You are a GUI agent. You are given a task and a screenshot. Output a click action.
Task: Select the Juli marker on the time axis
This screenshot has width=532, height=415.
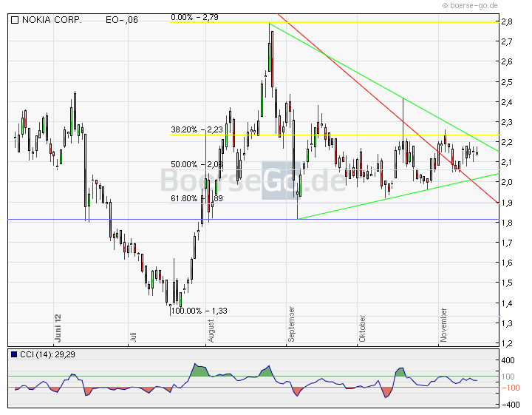tap(134, 336)
